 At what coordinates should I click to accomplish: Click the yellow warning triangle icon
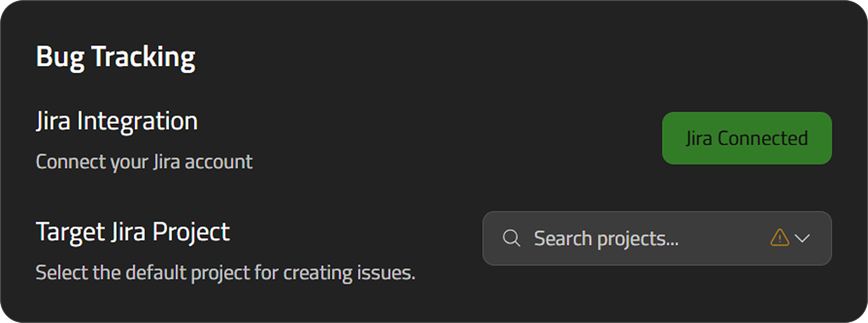click(x=779, y=237)
